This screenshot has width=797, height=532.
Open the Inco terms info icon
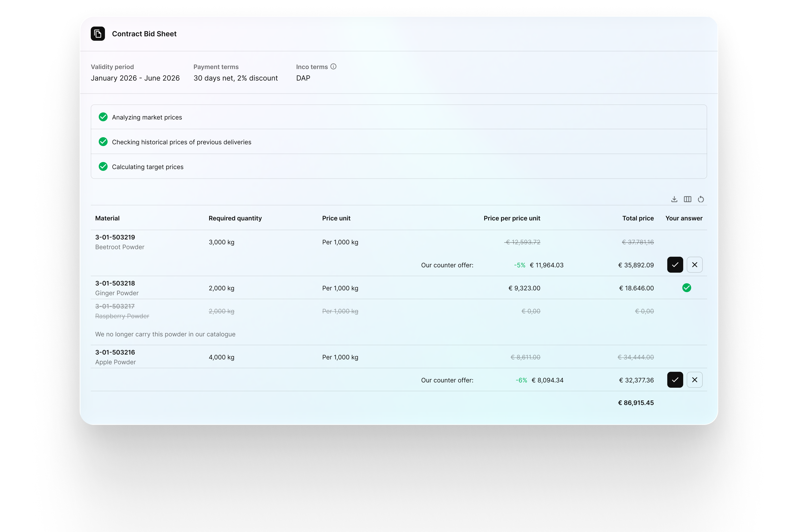334,66
